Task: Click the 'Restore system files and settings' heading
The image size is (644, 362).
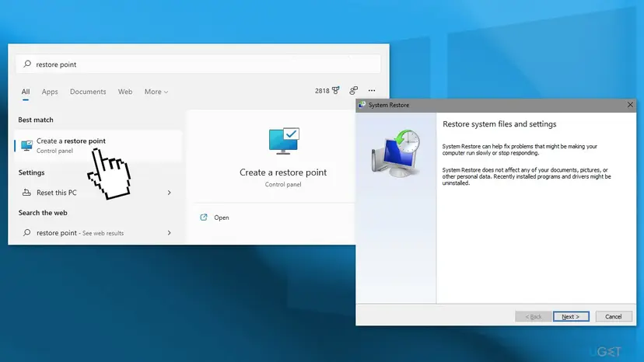Action: pyautogui.click(x=499, y=124)
